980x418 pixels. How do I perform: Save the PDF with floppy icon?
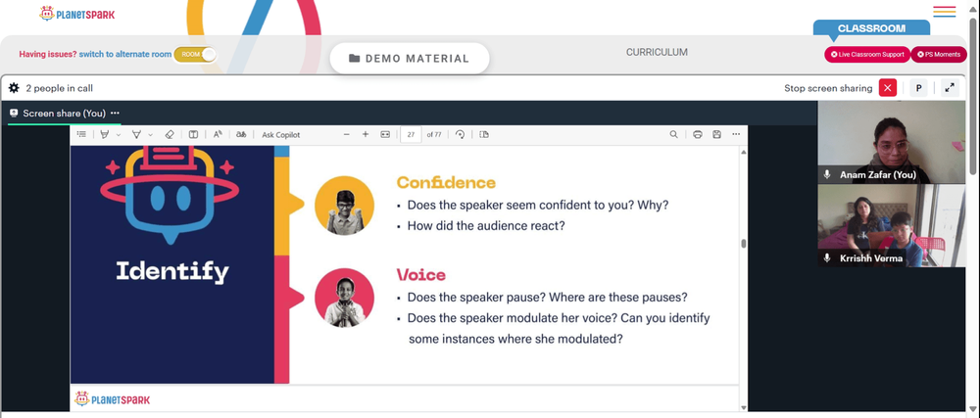click(x=717, y=134)
